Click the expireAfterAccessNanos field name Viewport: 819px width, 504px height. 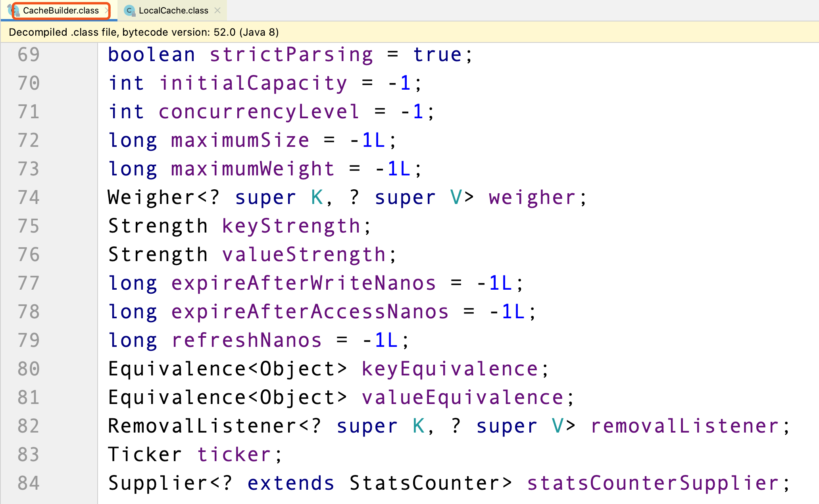310,312
